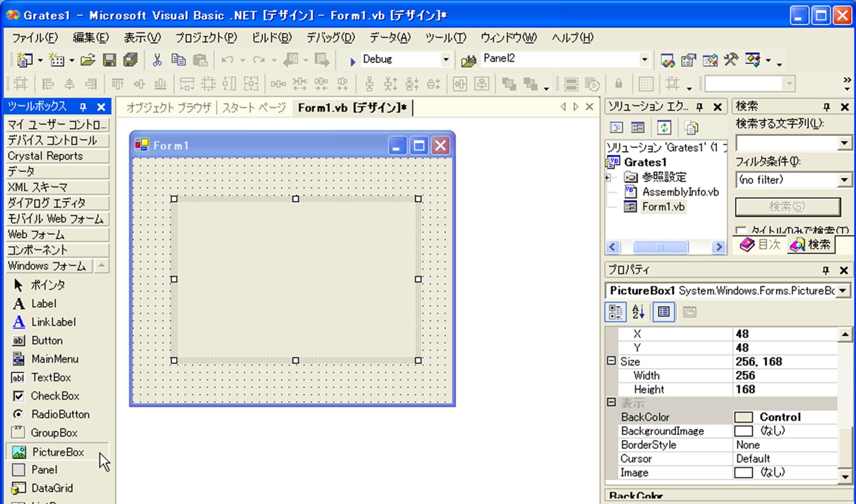Switch to the Start Page tab
856x504 pixels.
tap(254, 107)
